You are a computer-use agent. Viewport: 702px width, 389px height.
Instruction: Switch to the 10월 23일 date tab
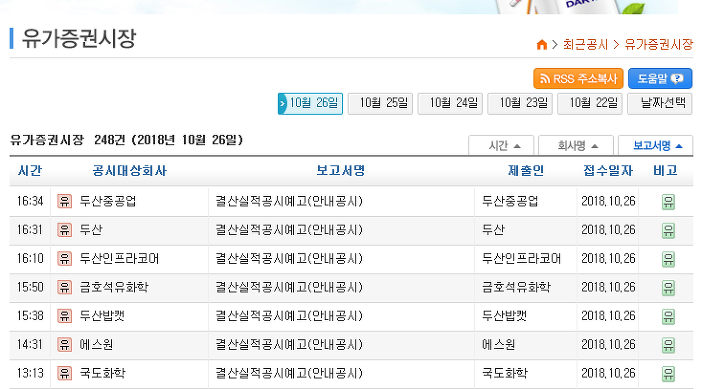(x=520, y=104)
